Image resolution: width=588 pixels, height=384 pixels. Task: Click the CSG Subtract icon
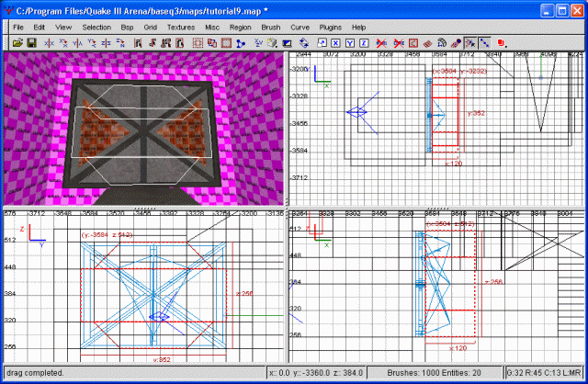(212, 43)
